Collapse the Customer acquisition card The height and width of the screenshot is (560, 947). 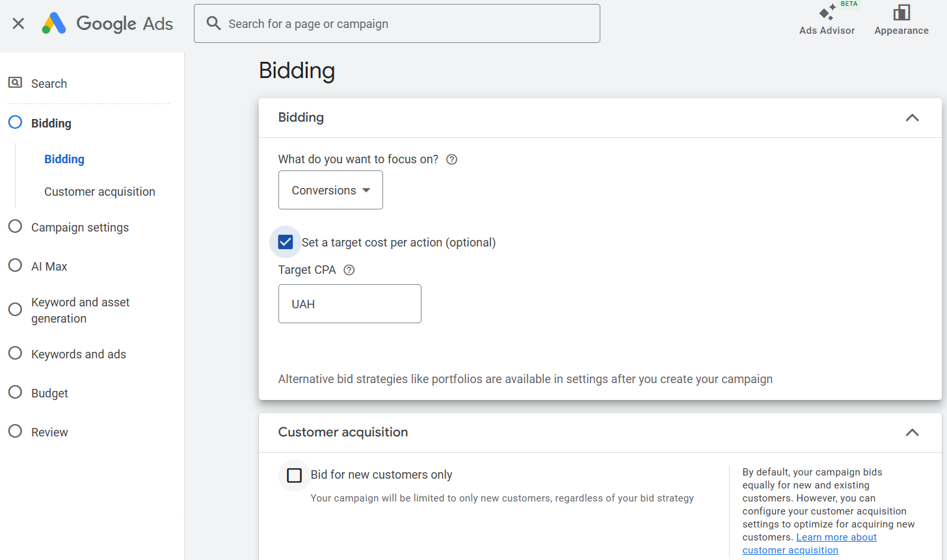click(912, 433)
